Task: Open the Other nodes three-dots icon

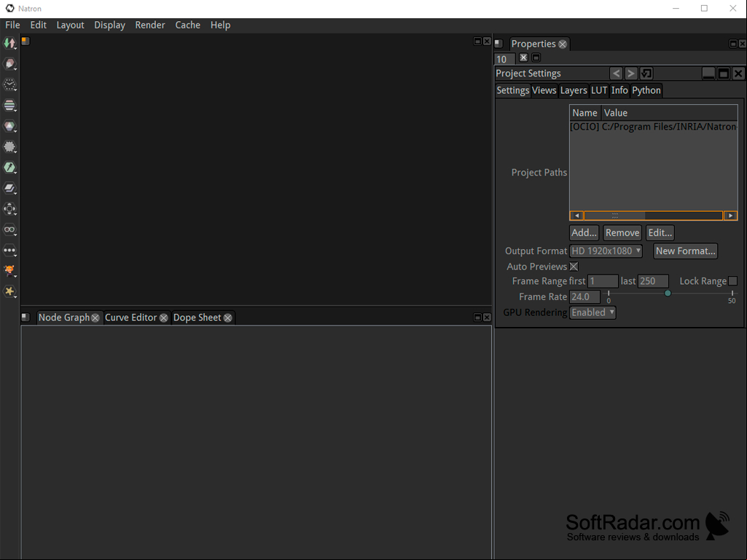Action: pyautogui.click(x=9, y=250)
